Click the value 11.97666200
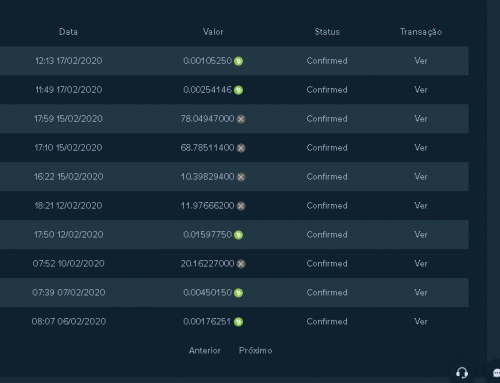 (207, 206)
